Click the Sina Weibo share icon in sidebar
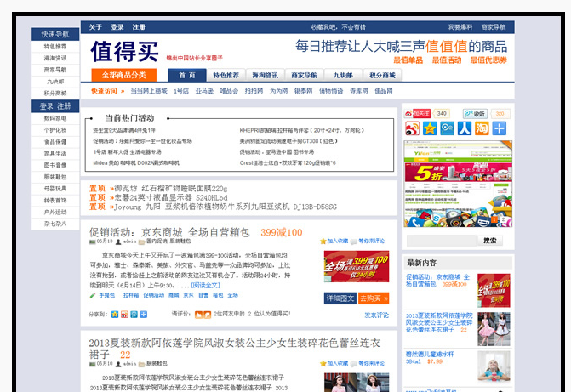The image size is (571, 392). click(412, 128)
